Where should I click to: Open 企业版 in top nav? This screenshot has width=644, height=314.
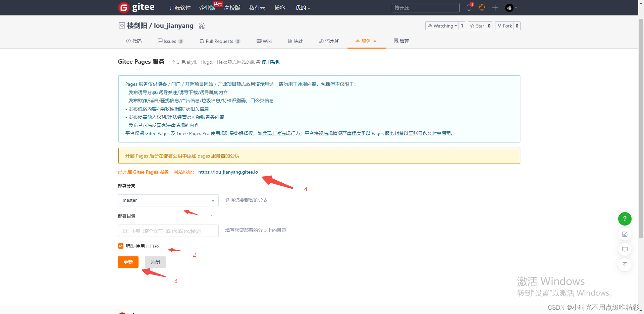point(208,8)
